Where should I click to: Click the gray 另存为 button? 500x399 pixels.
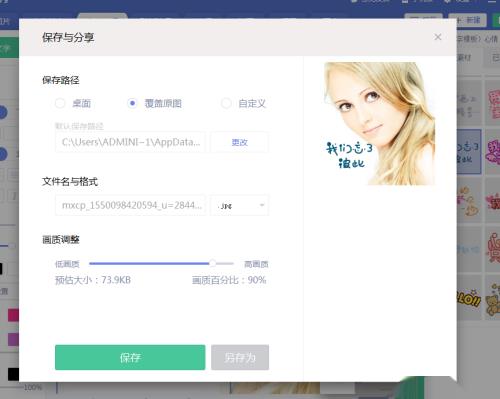click(240, 357)
